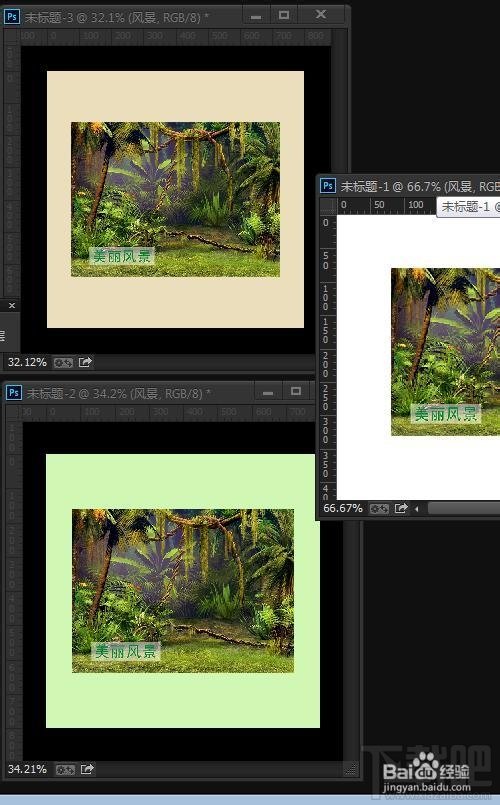Close the 未标题-3 document window
Image resolution: width=500 pixels, height=805 pixels.
(x=321, y=15)
